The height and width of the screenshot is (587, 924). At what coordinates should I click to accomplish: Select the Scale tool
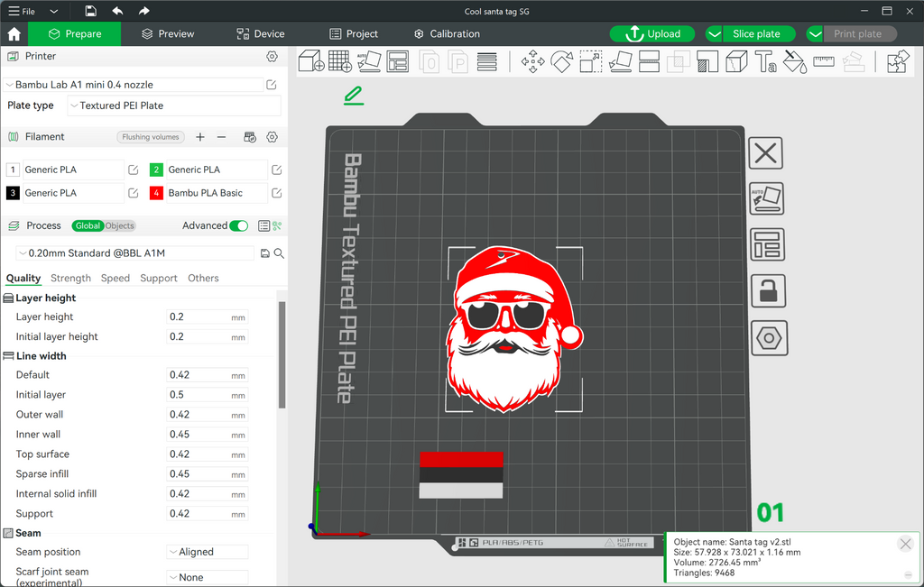(x=590, y=61)
